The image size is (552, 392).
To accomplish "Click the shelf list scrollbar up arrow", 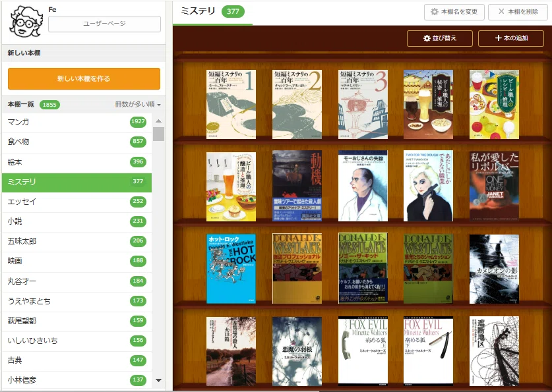I will click(159, 121).
